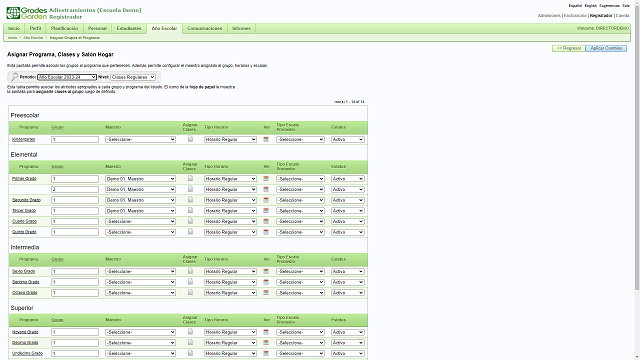View calendar icon for Cuarto Grado
Screen dimensions: 640x360
pyautogui.click(x=266, y=221)
